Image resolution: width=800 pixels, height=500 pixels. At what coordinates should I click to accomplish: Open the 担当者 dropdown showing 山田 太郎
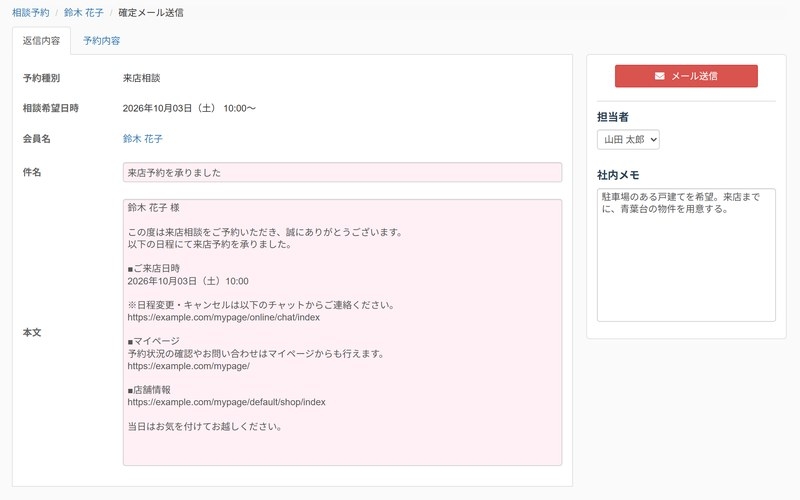(x=628, y=139)
